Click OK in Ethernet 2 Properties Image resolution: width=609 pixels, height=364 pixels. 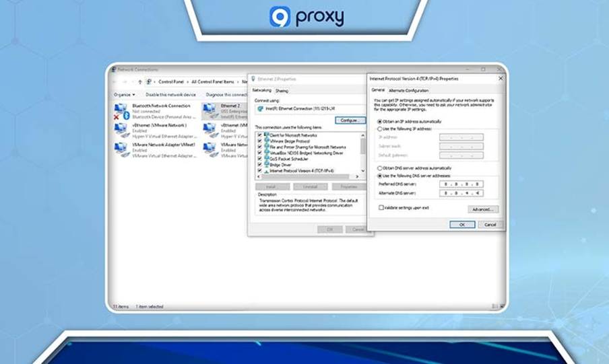pyautogui.click(x=329, y=229)
